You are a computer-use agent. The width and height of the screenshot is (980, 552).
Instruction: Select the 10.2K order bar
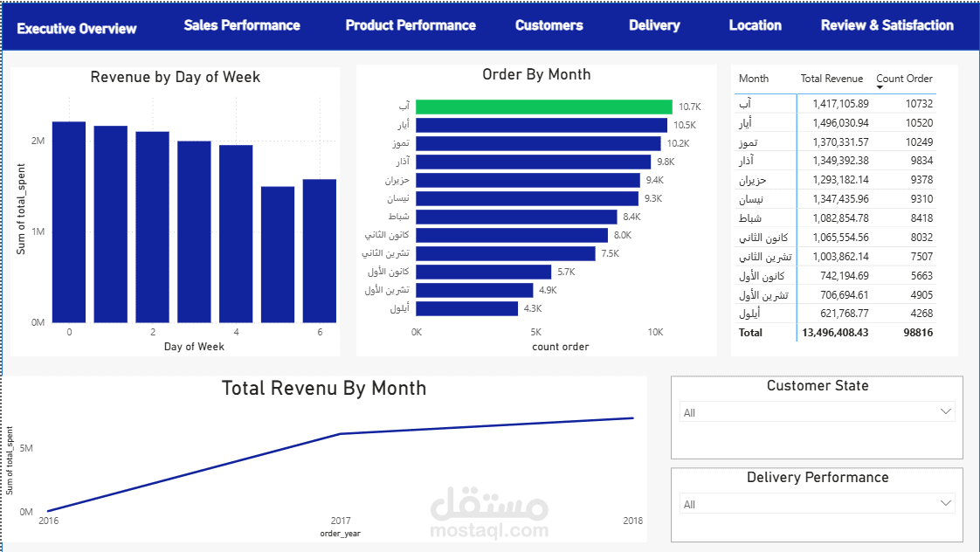538,143
